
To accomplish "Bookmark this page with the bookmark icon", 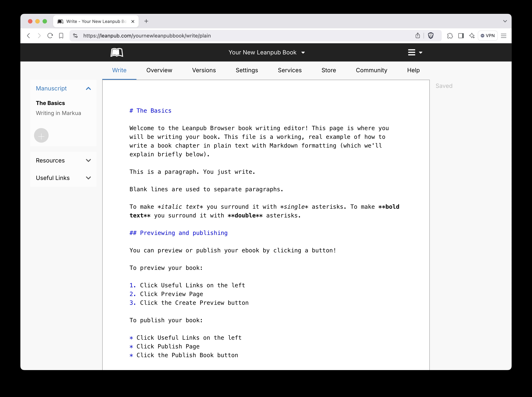I will 61,36.
